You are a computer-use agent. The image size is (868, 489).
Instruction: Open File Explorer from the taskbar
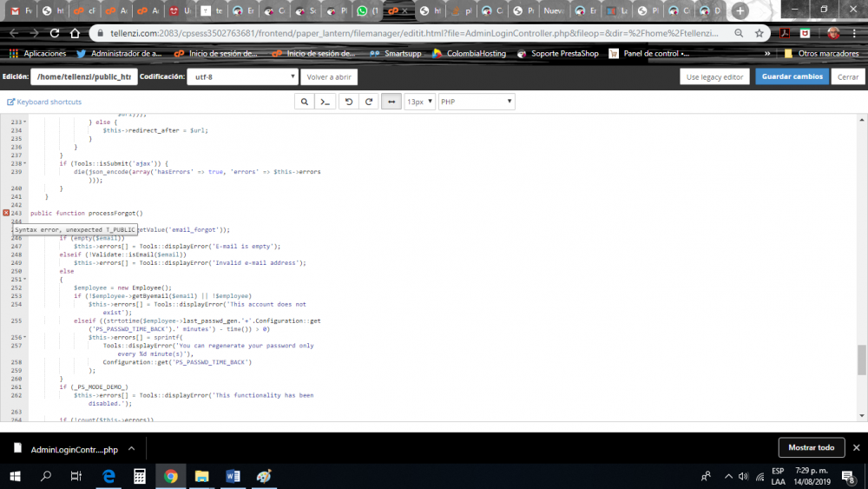click(202, 476)
